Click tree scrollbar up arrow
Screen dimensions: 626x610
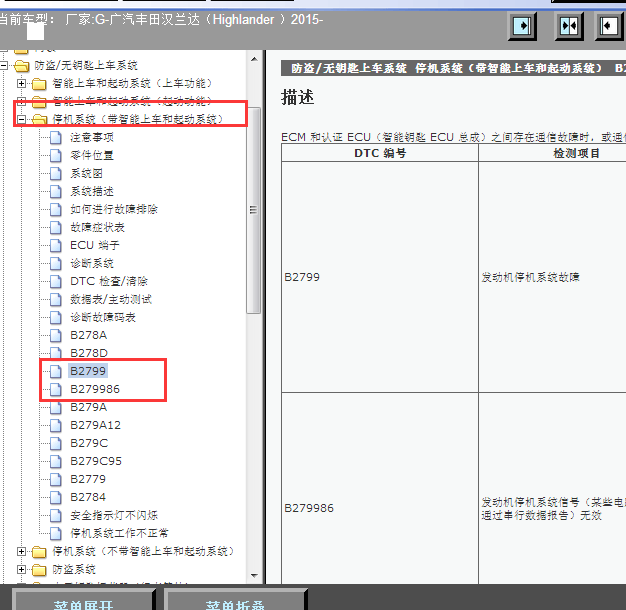tap(254, 59)
